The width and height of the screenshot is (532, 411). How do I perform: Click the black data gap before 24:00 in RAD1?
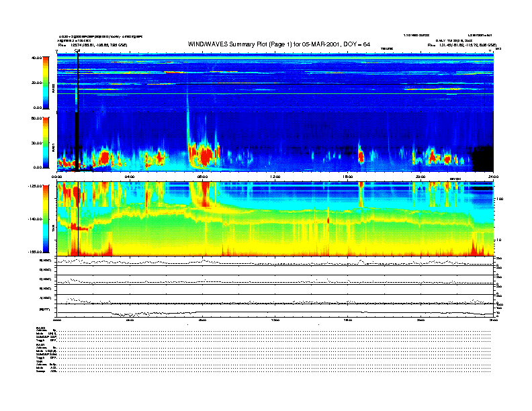[x=482, y=158]
